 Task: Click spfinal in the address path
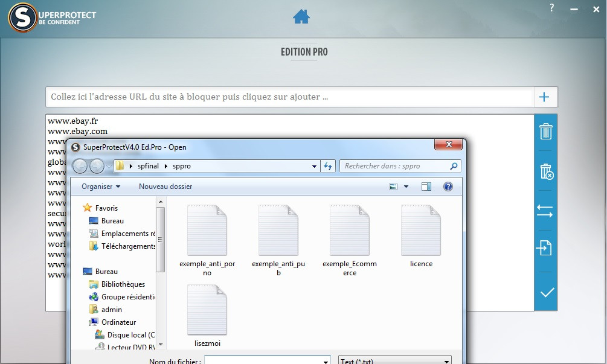click(148, 167)
